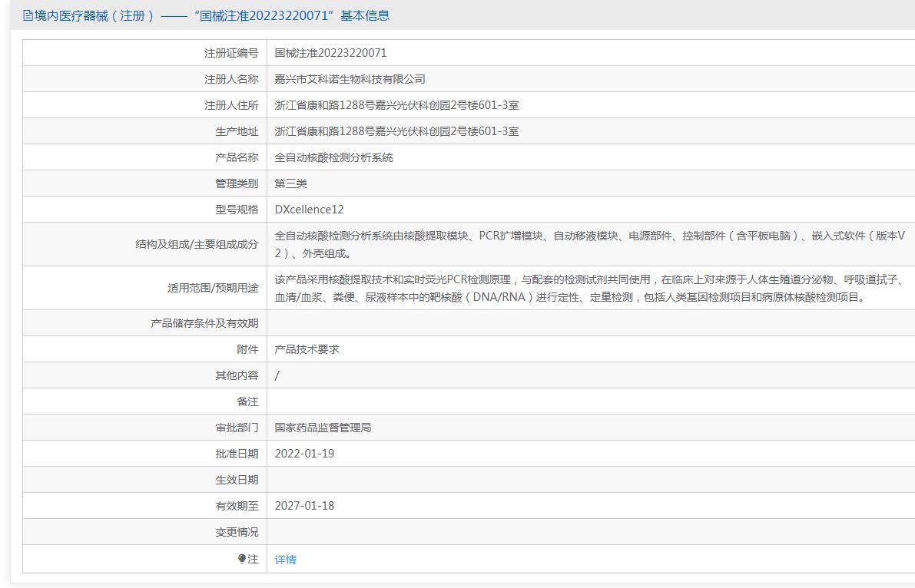
Task: Click the 变更情况 row label
Action: (x=237, y=532)
